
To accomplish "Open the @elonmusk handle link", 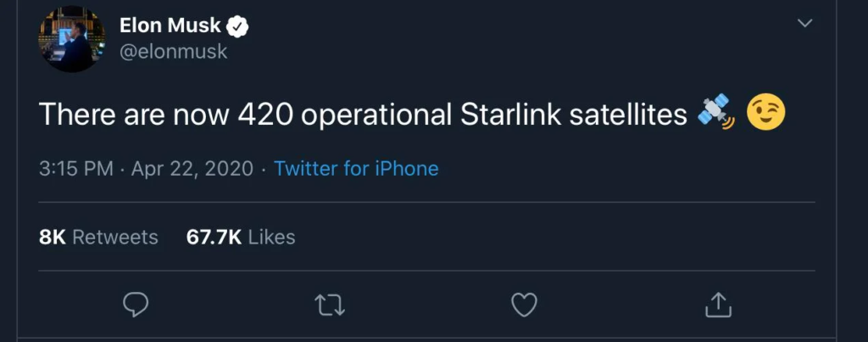I will pyautogui.click(x=173, y=52).
